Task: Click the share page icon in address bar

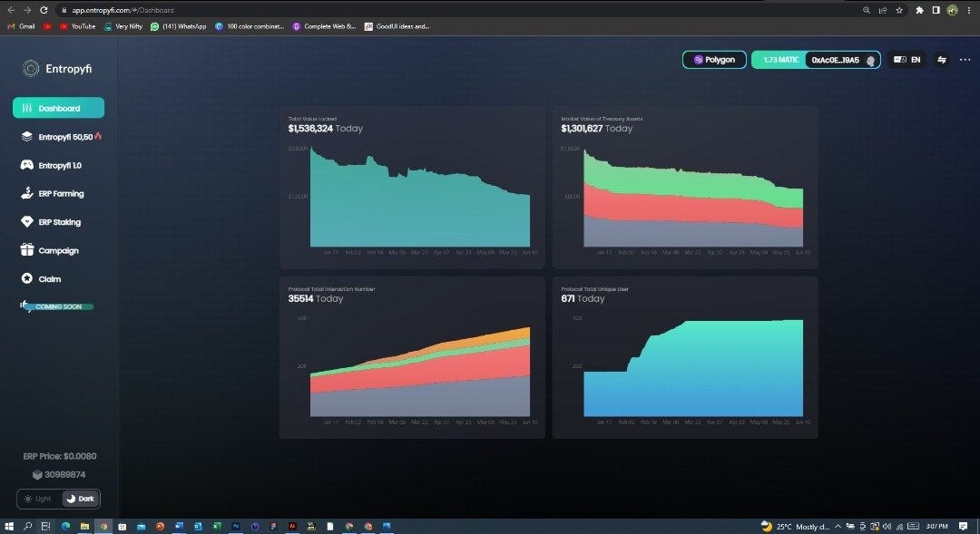Action: click(x=883, y=10)
